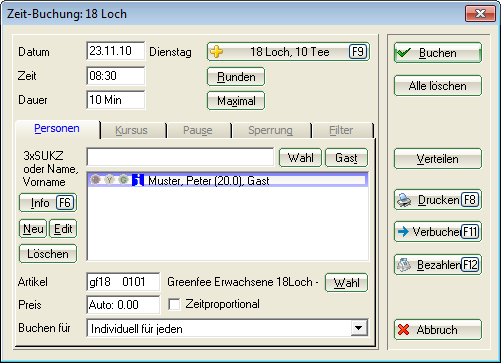The width and height of the screenshot is (501, 363).
Task: Click the Gast button next to Wahl
Action: pyautogui.click(x=346, y=157)
